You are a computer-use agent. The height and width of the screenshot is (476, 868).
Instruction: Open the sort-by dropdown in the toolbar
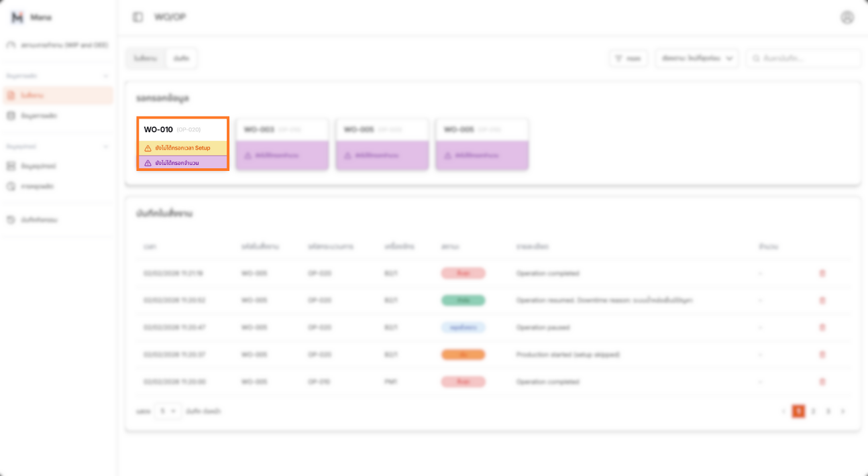(x=697, y=59)
